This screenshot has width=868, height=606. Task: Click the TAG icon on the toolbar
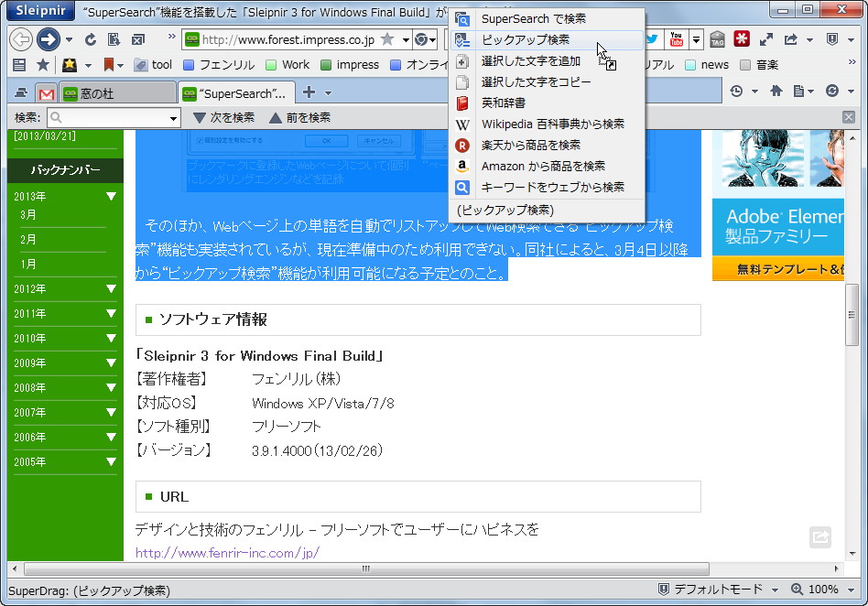720,39
